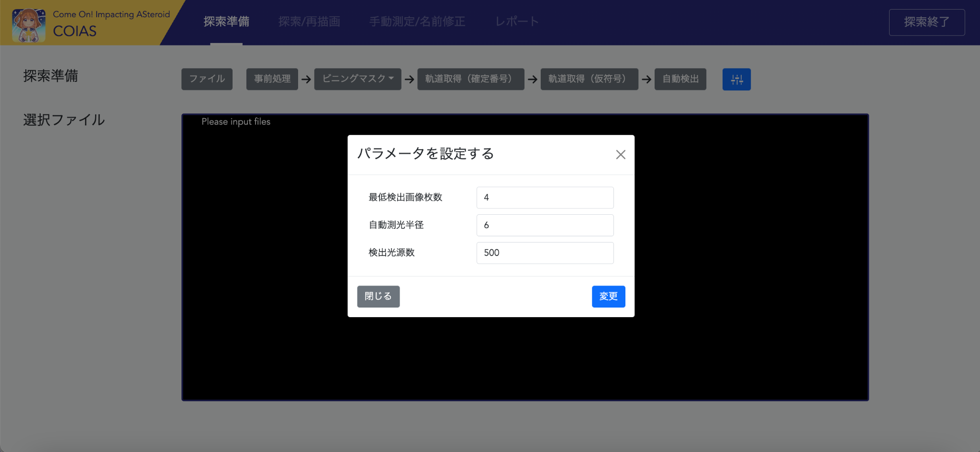Start 軌道取得（確定番号）processing
The image size is (980, 452).
pos(471,79)
